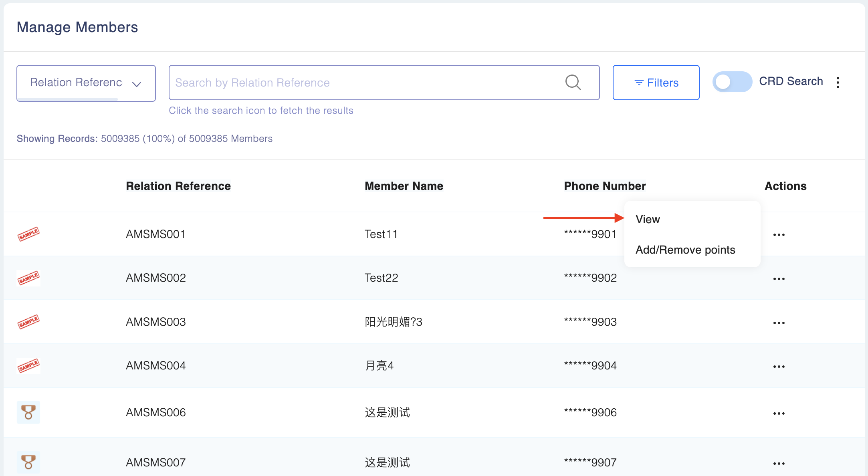Click the three-dot actions icon for AMSMS002
The image size is (868, 476).
[x=779, y=279]
